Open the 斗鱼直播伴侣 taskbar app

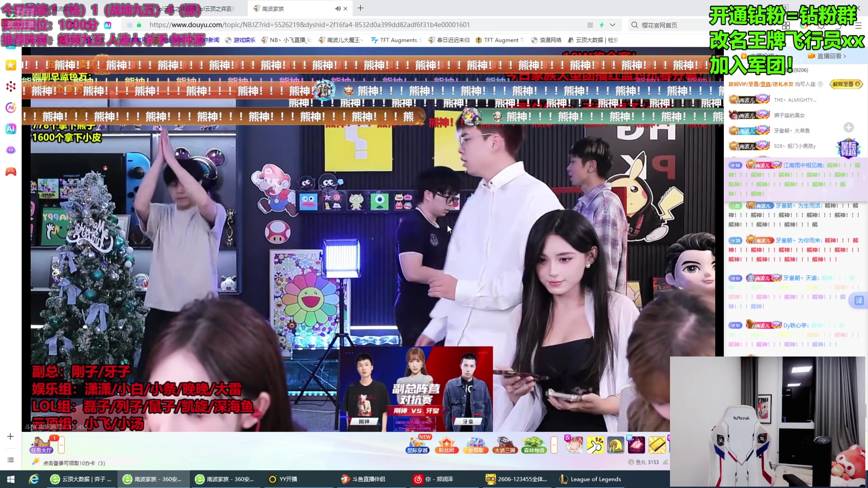[364, 479]
